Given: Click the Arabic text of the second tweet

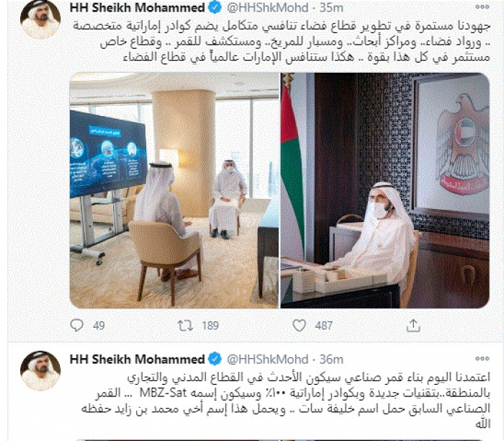Looking at the screenshot, I should tap(286, 401).
